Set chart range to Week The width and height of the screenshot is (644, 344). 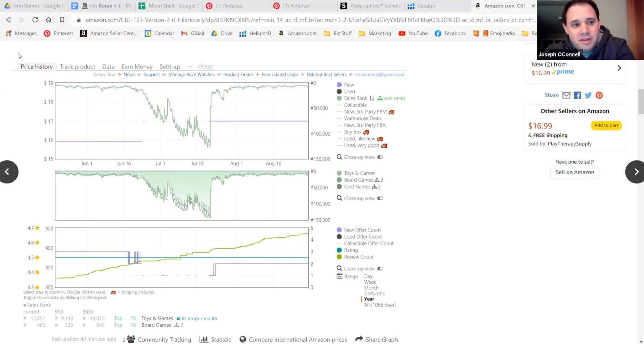[370, 282]
